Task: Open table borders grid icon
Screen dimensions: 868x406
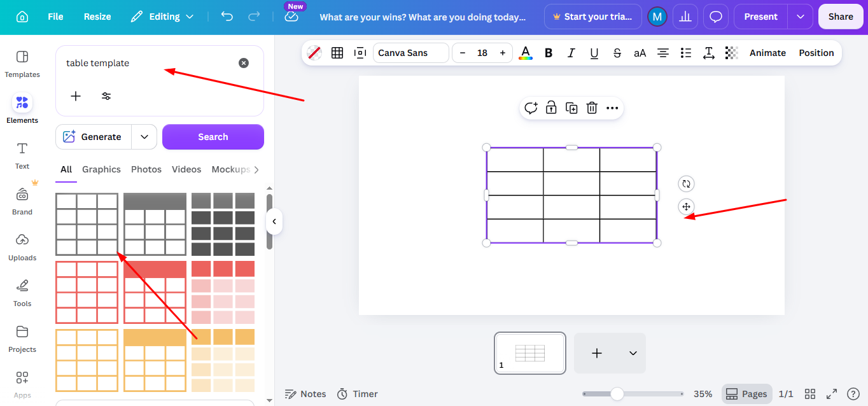Action: [x=337, y=53]
